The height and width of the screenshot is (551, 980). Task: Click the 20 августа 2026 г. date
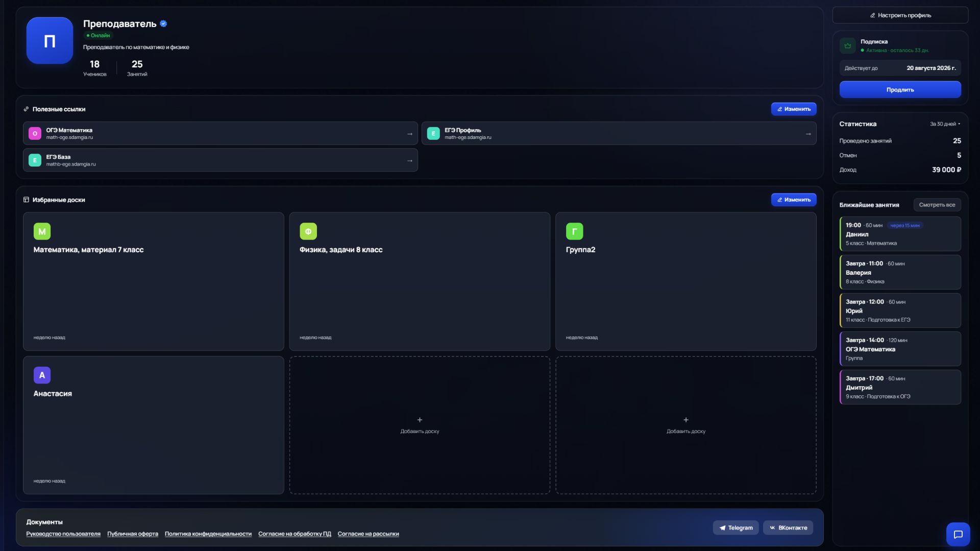[931, 68]
